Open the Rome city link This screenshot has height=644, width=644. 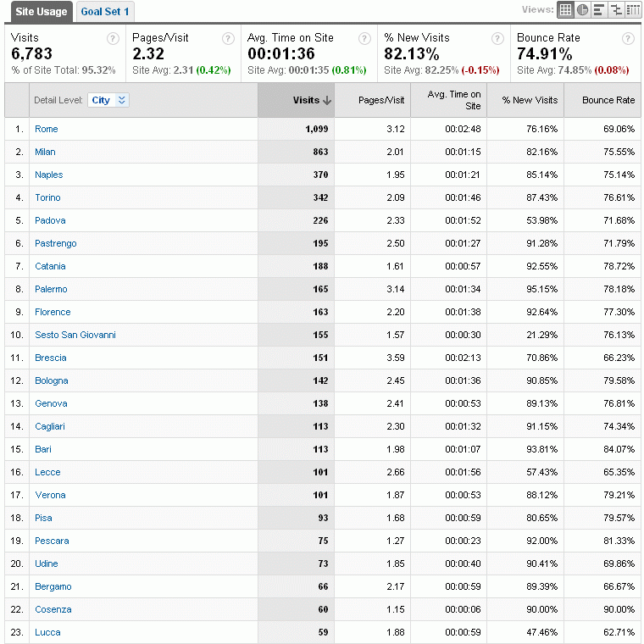tap(47, 129)
